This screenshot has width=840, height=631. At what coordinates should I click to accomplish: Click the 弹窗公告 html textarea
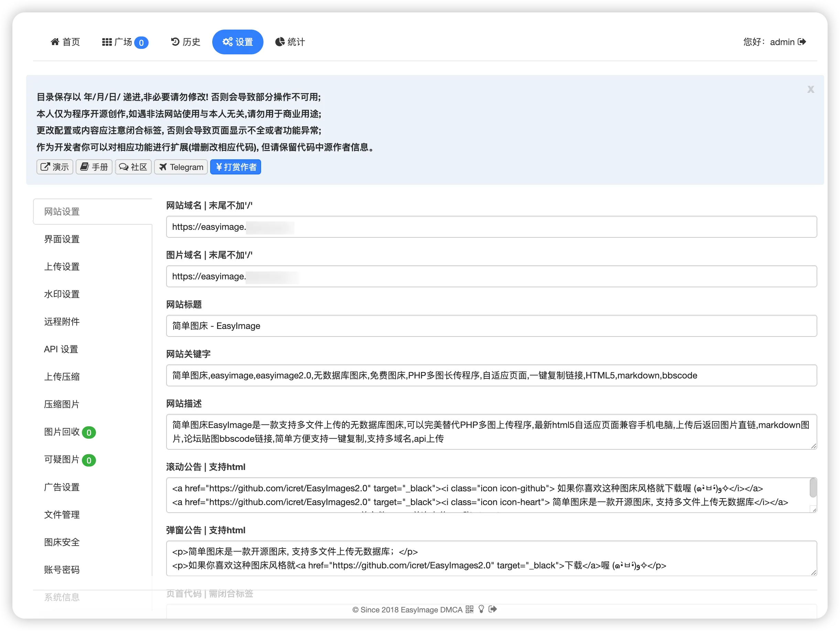(x=492, y=558)
